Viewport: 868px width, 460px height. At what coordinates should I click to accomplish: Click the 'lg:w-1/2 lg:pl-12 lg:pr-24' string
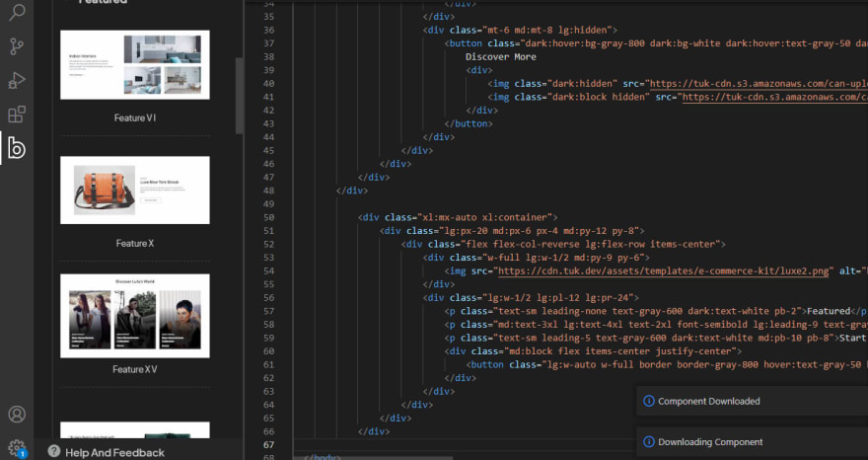tap(558, 297)
